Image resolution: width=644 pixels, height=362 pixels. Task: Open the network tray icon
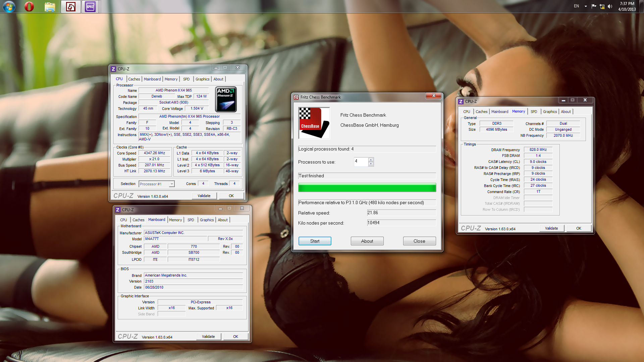coord(602,6)
